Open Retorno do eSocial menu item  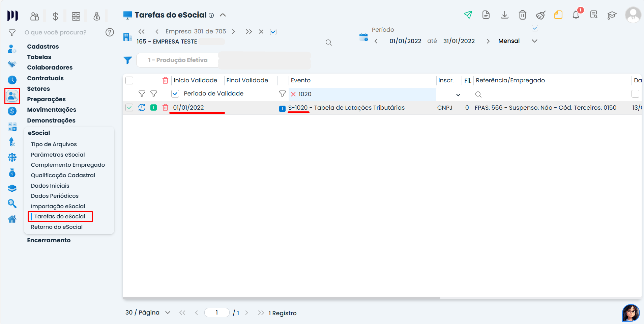(x=57, y=227)
